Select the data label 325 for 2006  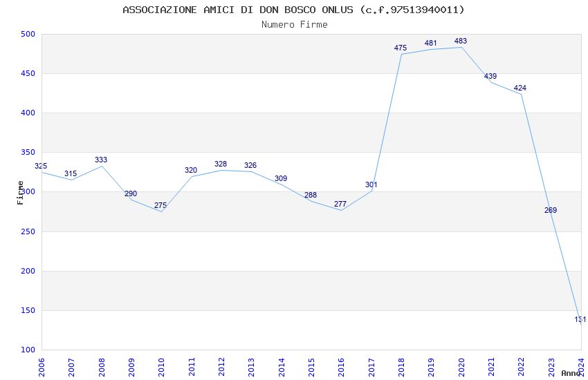click(x=41, y=166)
